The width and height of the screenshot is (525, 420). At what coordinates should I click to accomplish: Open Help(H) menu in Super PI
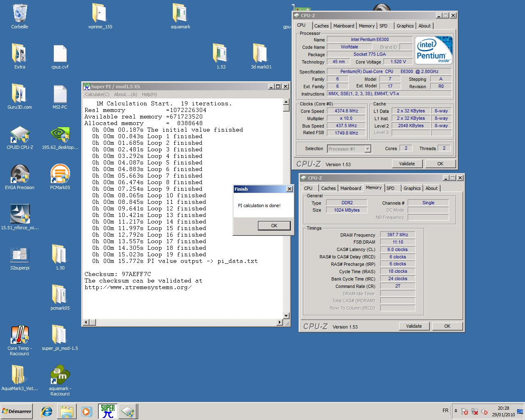[x=149, y=94]
